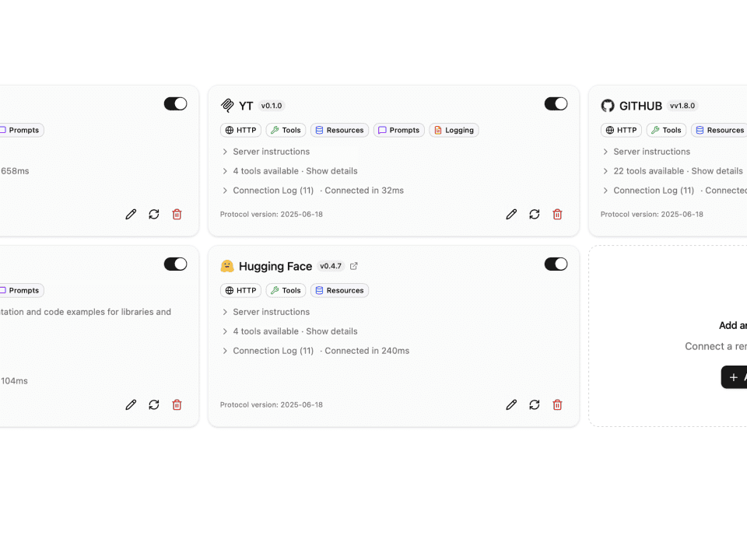Edit the YT server with pencil icon
747x560 pixels.
511,215
